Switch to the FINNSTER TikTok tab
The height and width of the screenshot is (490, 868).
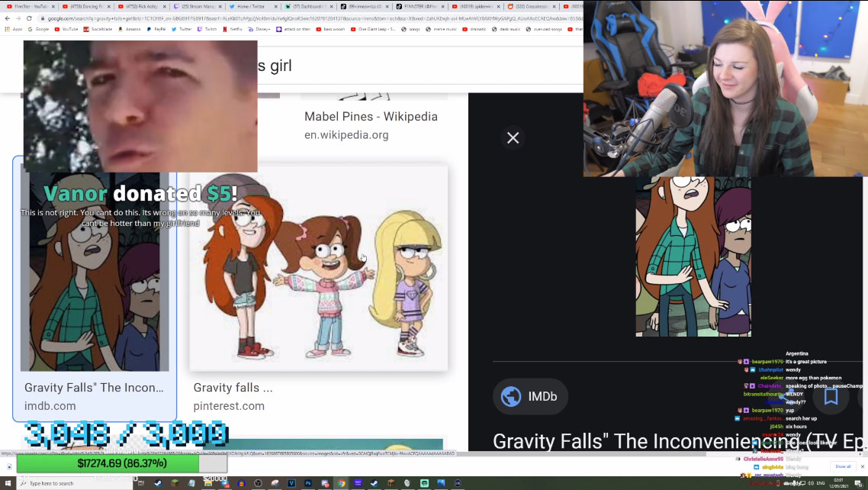(x=418, y=7)
